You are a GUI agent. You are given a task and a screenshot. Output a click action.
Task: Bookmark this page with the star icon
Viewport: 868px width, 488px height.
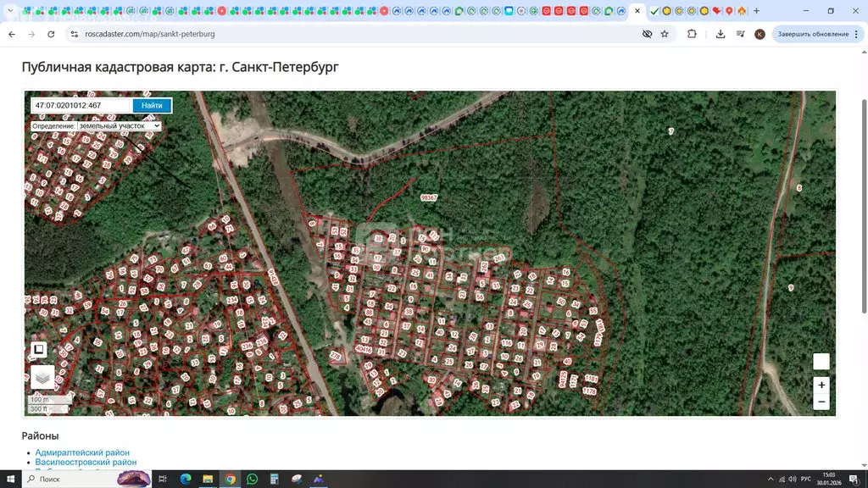[x=665, y=34]
